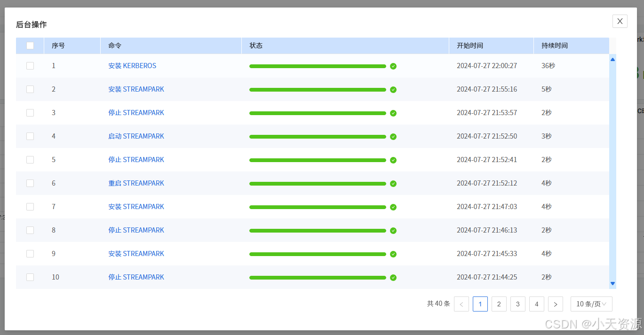Click the green success icon in row 1
The image size is (644, 335).
393,66
